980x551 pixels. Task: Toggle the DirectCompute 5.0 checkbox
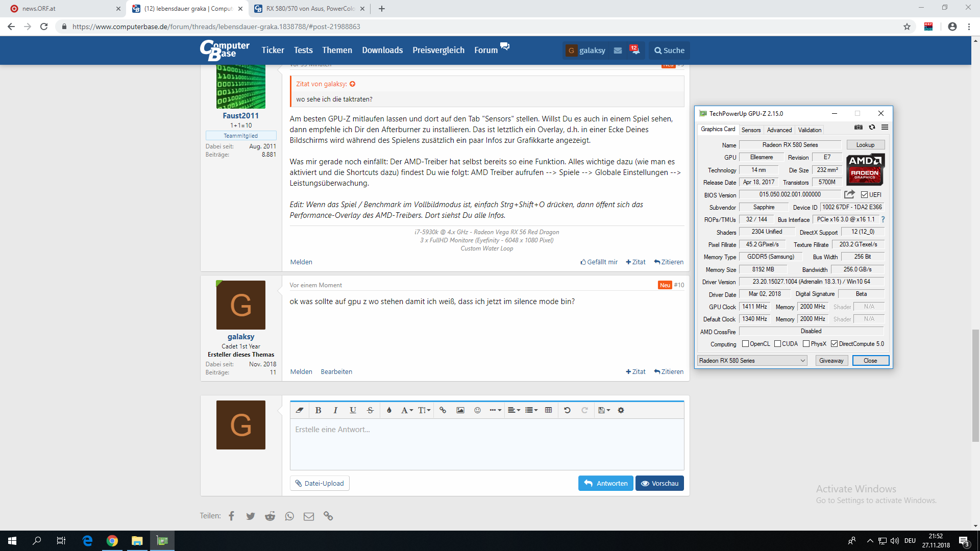click(x=835, y=344)
